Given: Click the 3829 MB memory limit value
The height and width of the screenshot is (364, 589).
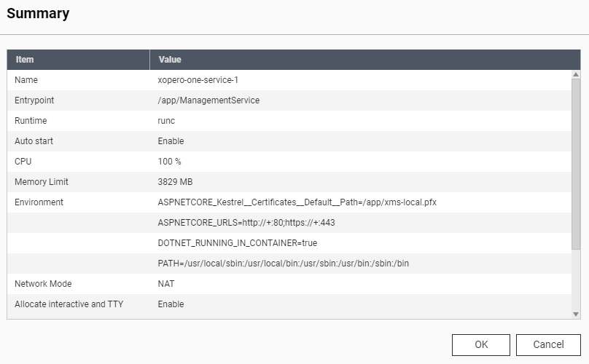Looking at the screenshot, I should pyautogui.click(x=175, y=182).
